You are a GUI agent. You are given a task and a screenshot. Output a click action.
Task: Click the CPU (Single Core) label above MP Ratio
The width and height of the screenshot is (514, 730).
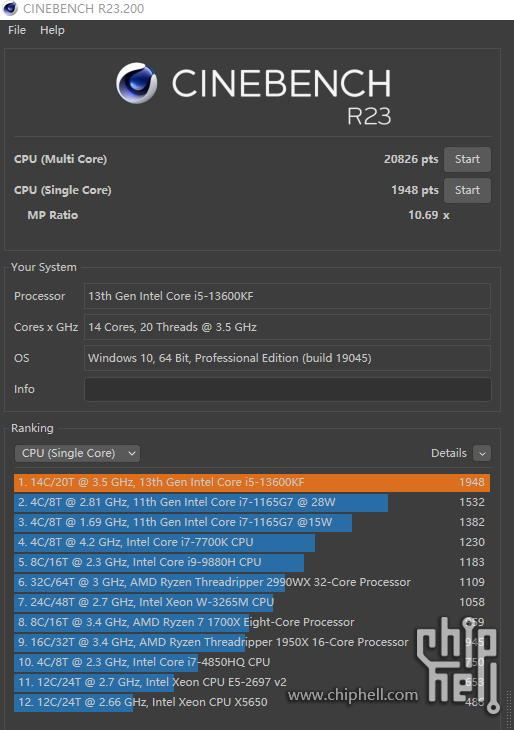tap(63, 190)
